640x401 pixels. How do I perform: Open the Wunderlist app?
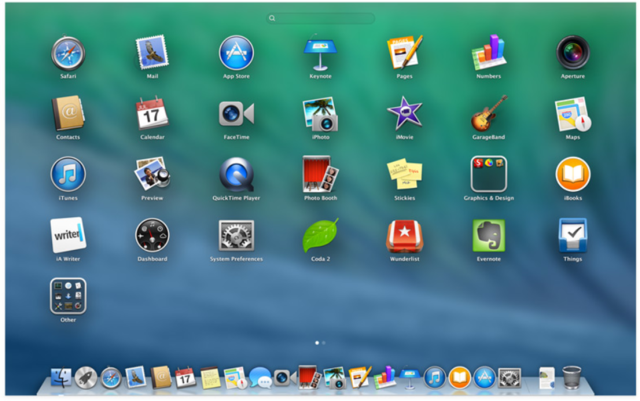point(404,236)
